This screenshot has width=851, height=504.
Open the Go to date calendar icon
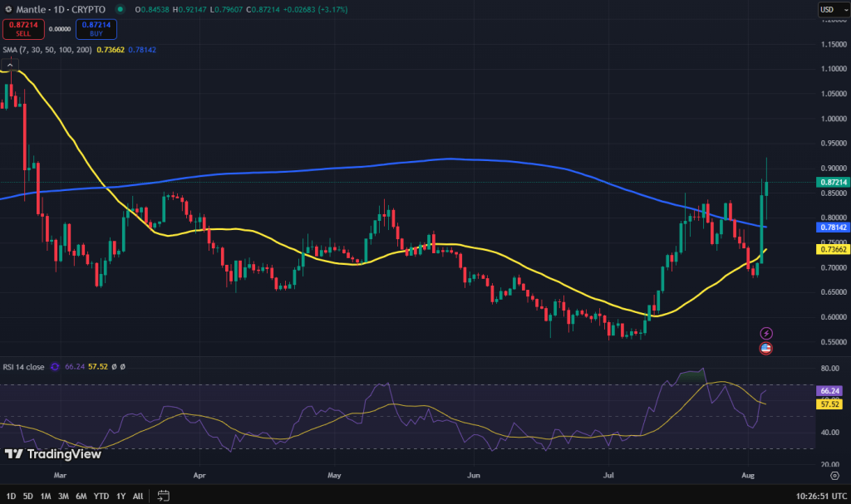point(164,496)
